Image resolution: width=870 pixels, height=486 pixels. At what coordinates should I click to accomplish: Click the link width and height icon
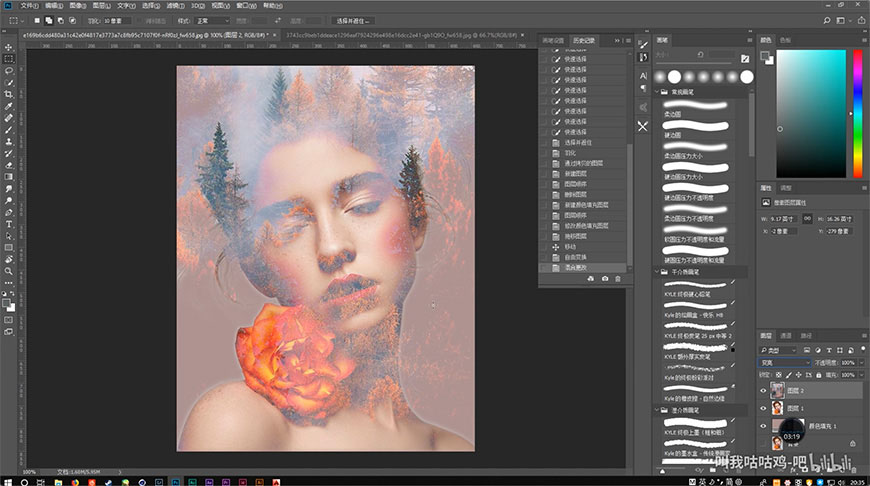click(805, 219)
